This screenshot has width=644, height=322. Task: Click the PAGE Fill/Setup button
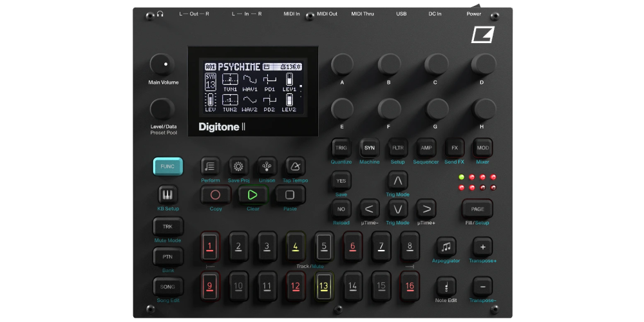[x=477, y=209]
